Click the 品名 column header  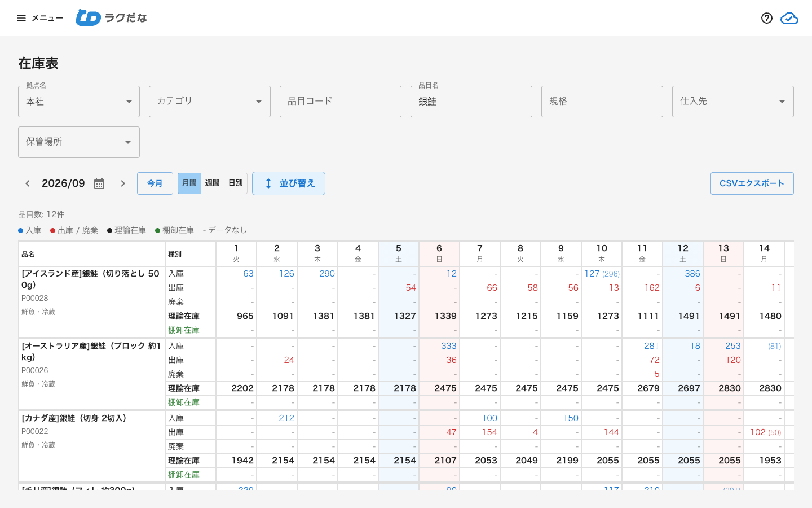click(x=92, y=254)
